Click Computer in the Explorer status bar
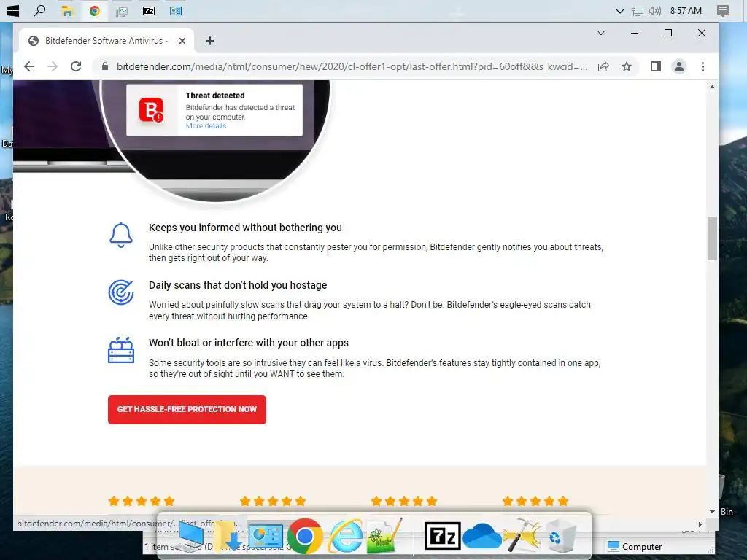The width and height of the screenshot is (747, 560). pos(635,547)
